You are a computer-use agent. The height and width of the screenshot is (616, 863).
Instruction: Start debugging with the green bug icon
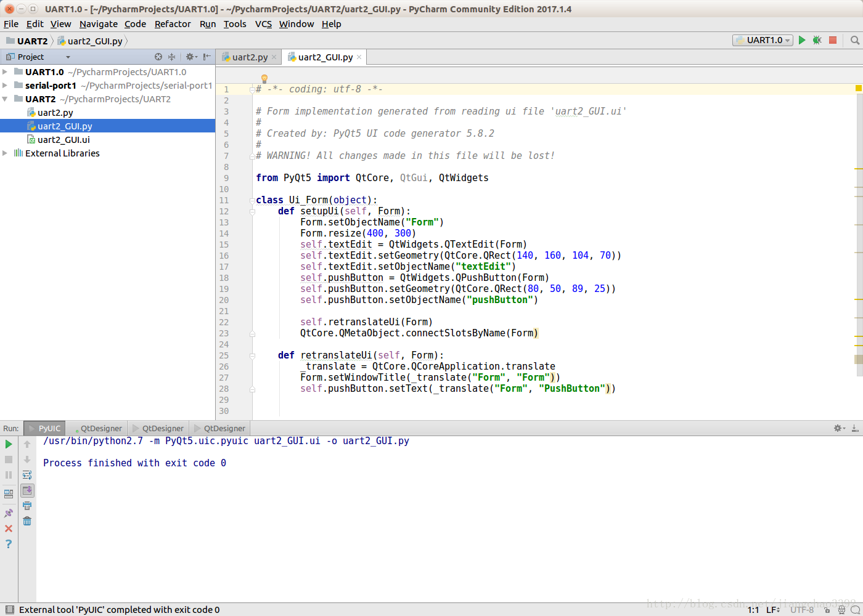pyautogui.click(x=817, y=40)
